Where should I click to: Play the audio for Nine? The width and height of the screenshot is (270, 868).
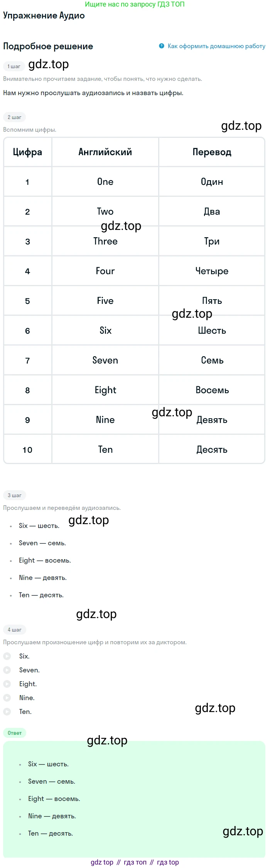click(x=7, y=697)
